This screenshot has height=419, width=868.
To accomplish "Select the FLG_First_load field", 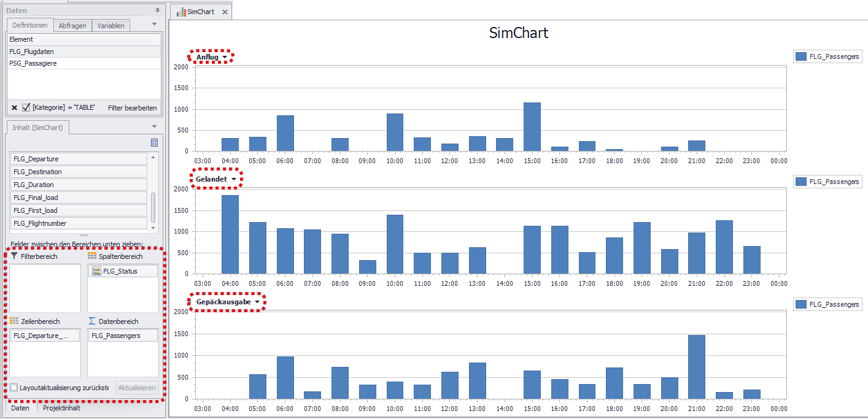I will click(x=79, y=210).
